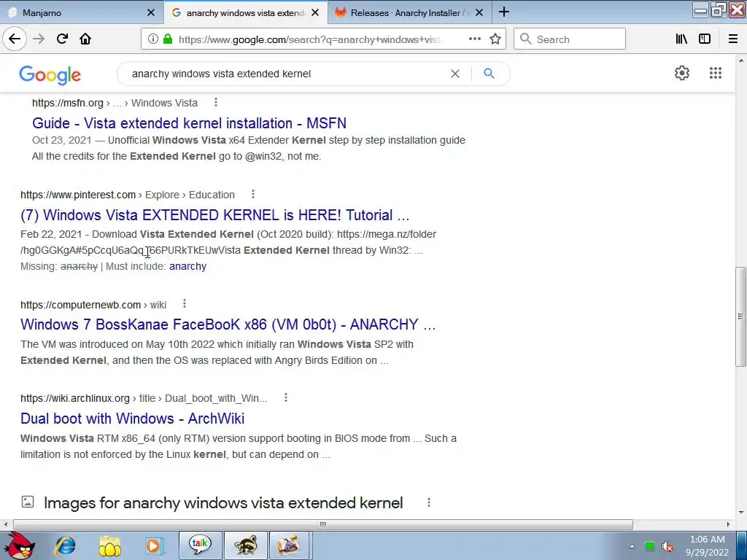Click the green padlock security icon
The width and height of the screenshot is (747, 560).
(x=168, y=39)
